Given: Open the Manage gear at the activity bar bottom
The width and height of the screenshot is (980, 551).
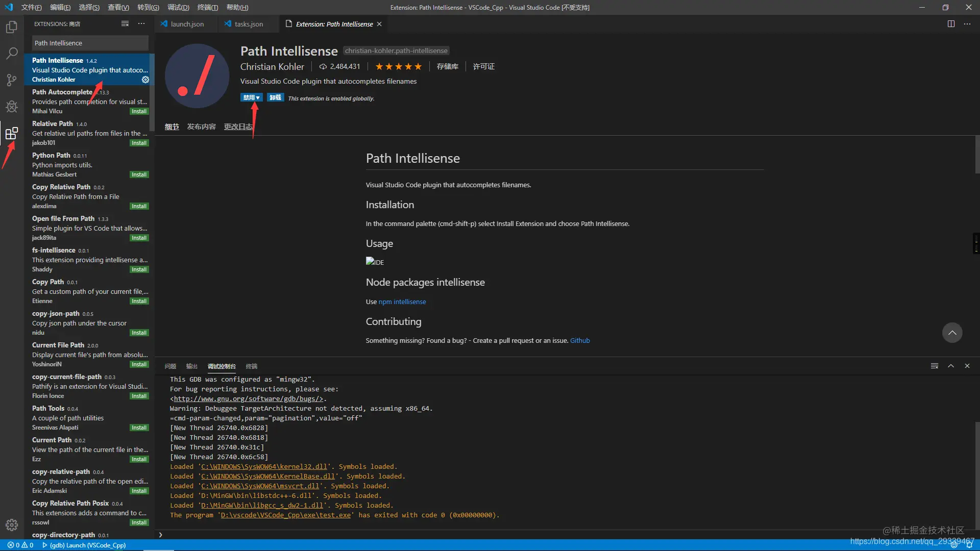Looking at the screenshot, I should point(11,524).
